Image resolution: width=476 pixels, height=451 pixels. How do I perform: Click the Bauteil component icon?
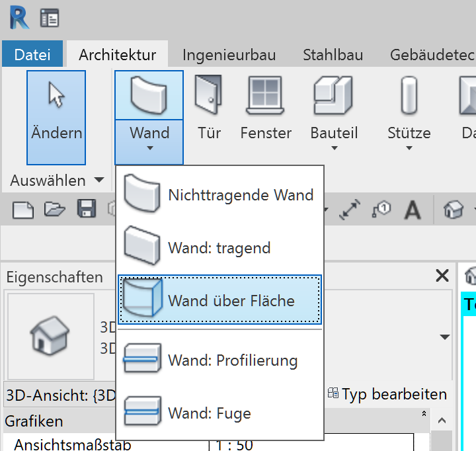pos(334,97)
